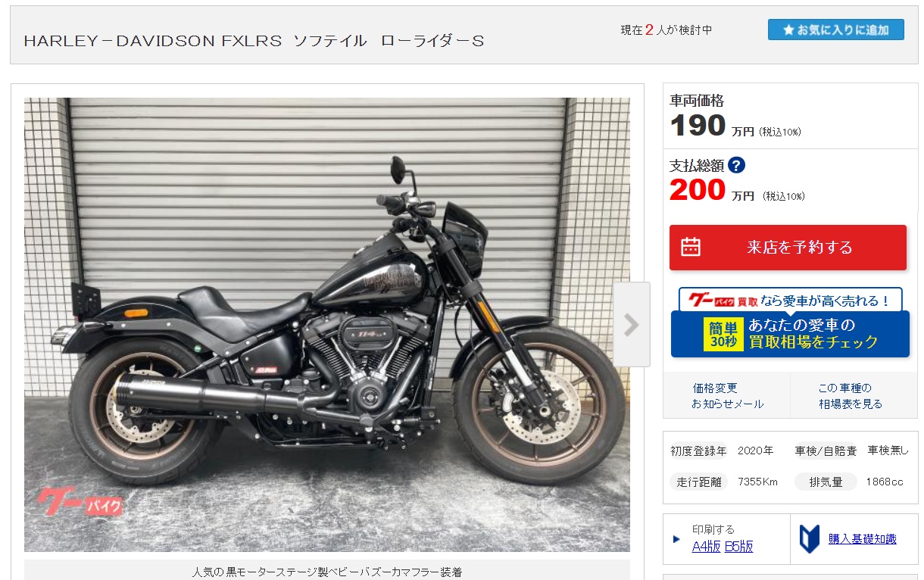Viewport: 924px width, 580px height.
Task: Click the triangle icon next to 印刷する
Action: click(676, 539)
